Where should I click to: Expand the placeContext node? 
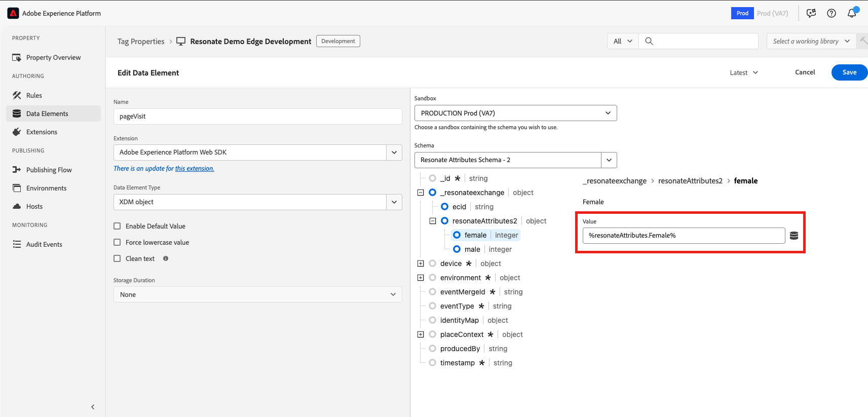(x=421, y=334)
